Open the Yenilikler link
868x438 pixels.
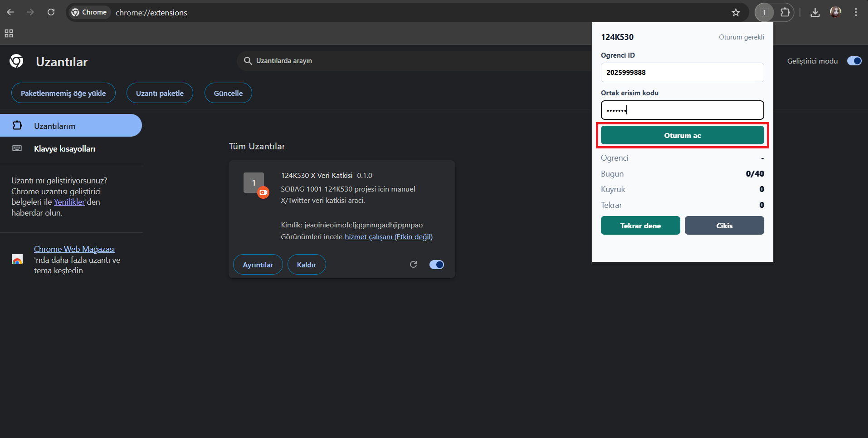69,202
